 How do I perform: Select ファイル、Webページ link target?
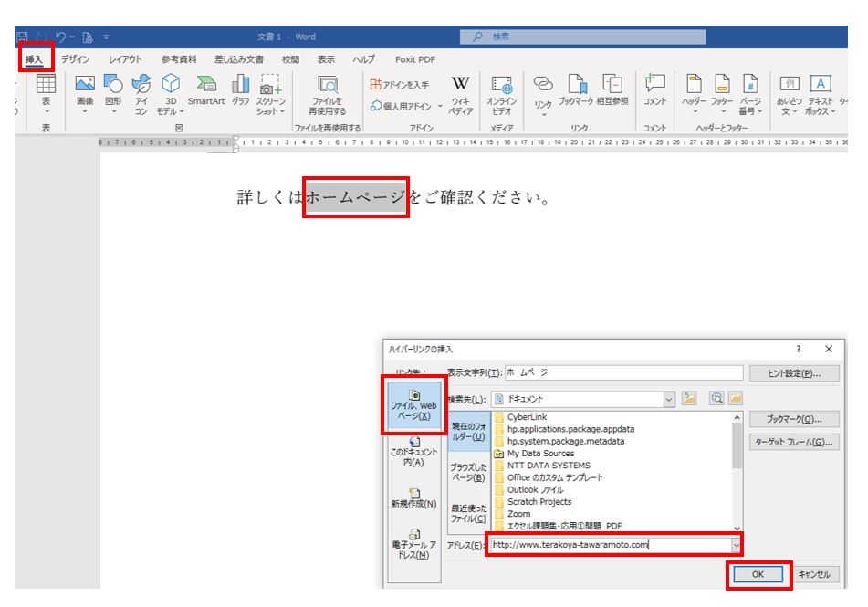tap(414, 403)
